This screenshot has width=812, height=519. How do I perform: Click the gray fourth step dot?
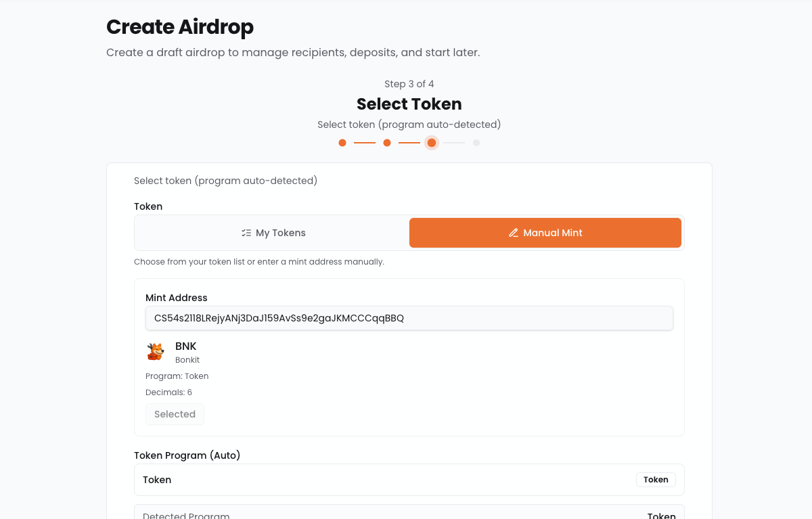476,143
